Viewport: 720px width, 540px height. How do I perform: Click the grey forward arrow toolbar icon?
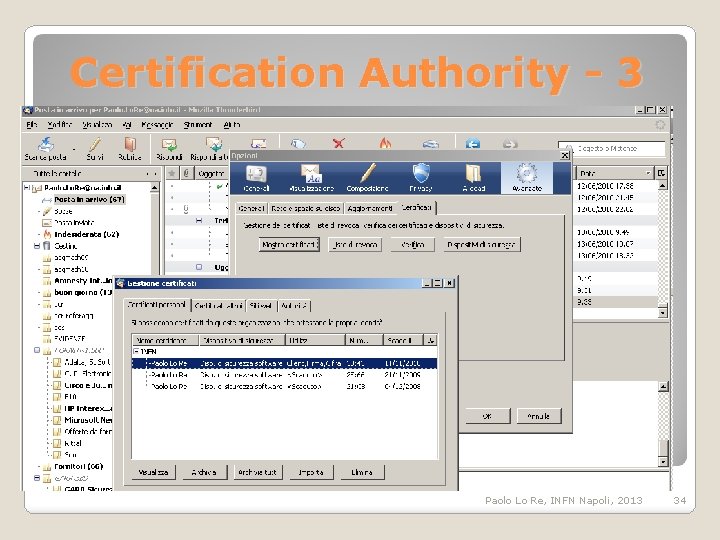(x=510, y=143)
